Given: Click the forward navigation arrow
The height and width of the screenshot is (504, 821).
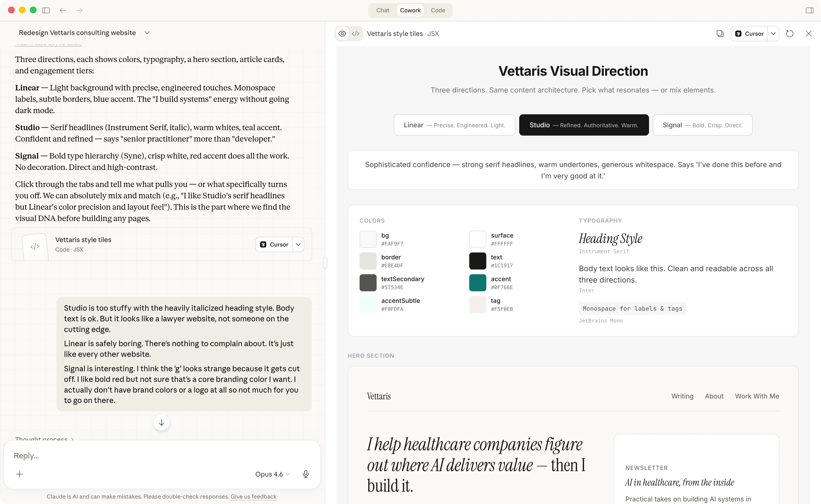Looking at the screenshot, I should pos(79,10).
